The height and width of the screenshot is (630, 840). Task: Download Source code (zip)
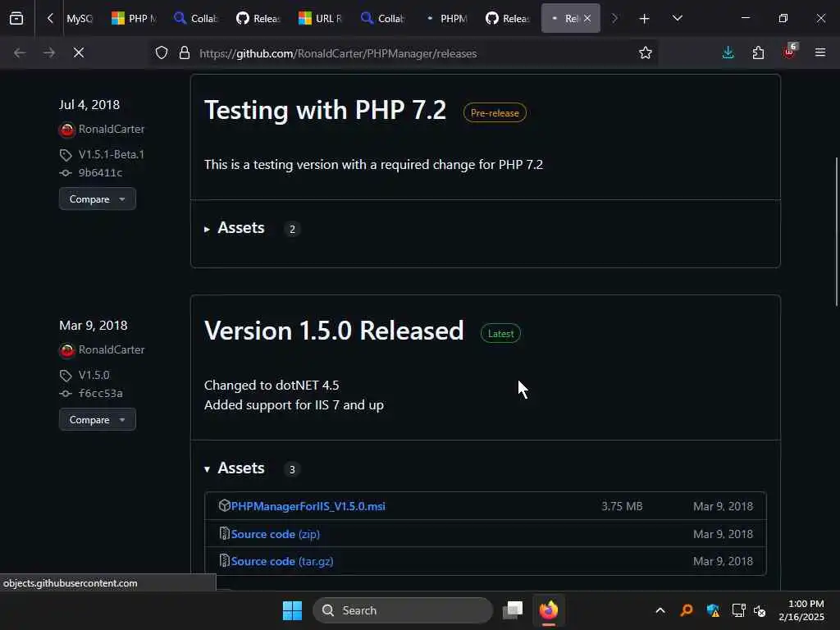tap(276, 534)
